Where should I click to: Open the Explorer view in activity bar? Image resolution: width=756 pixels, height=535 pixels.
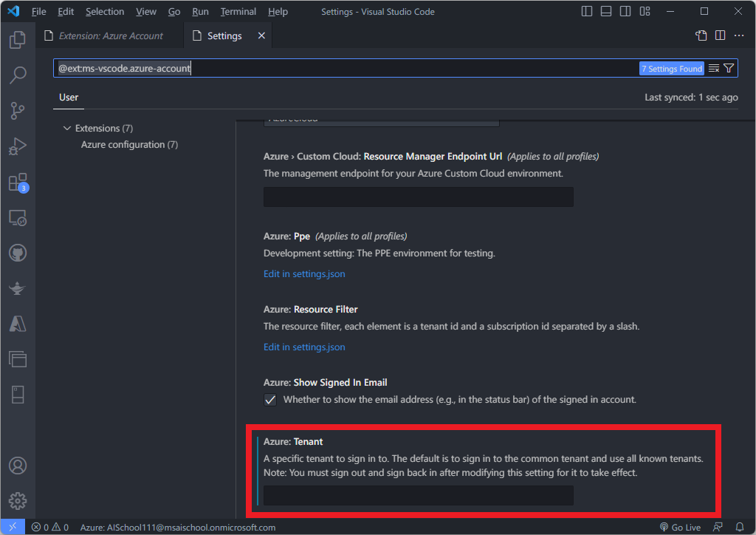tap(18, 40)
